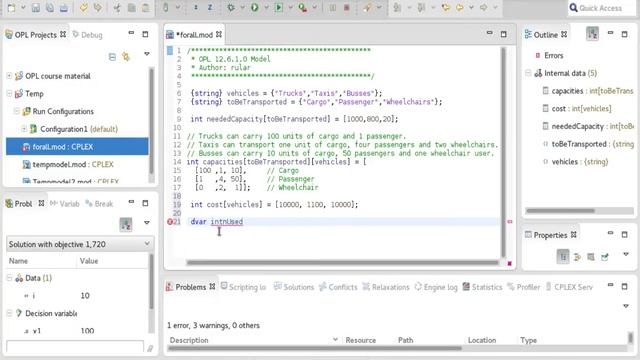Switch to Statistics tab

(482, 287)
